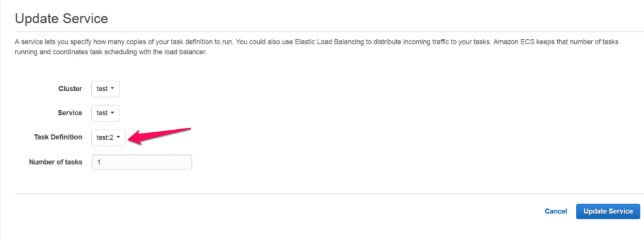The height and width of the screenshot is (240, 644).
Task: Open the Cluster dropdown
Action: pyautogui.click(x=106, y=89)
